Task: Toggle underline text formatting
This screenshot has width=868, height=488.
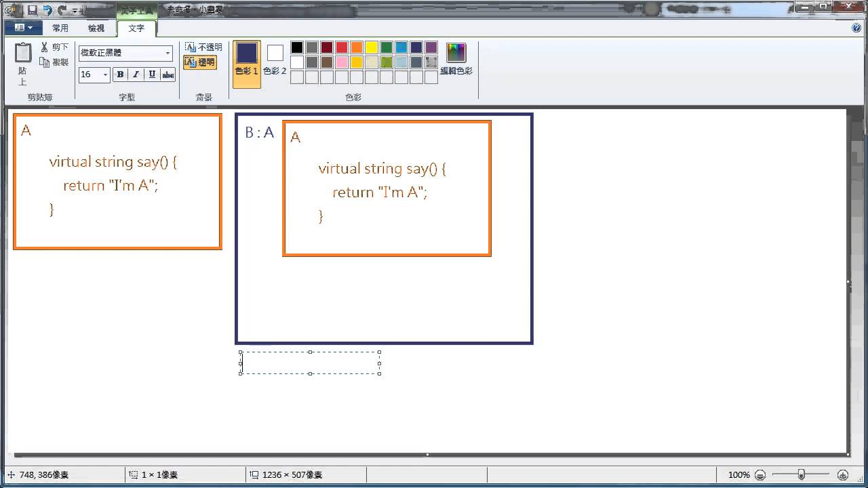Action: (152, 75)
